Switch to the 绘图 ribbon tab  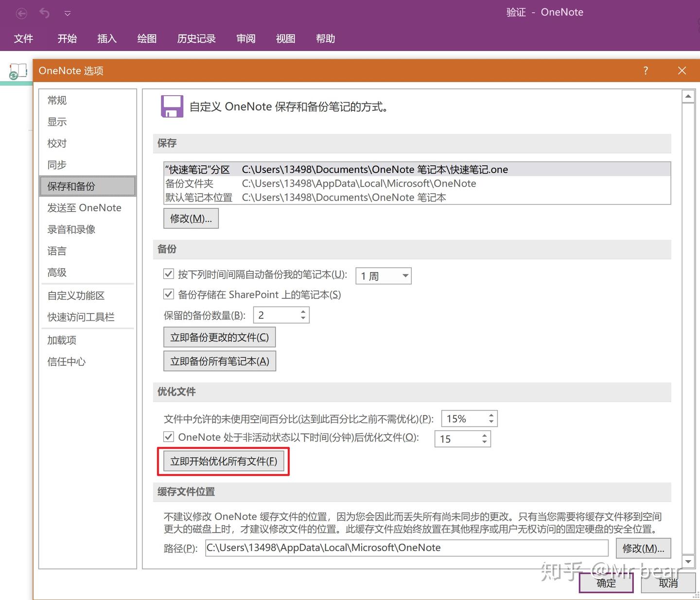146,39
